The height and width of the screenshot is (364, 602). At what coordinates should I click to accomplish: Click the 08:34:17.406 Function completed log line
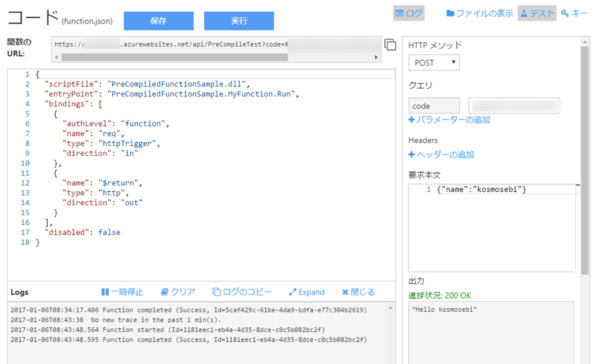[x=189, y=310]
